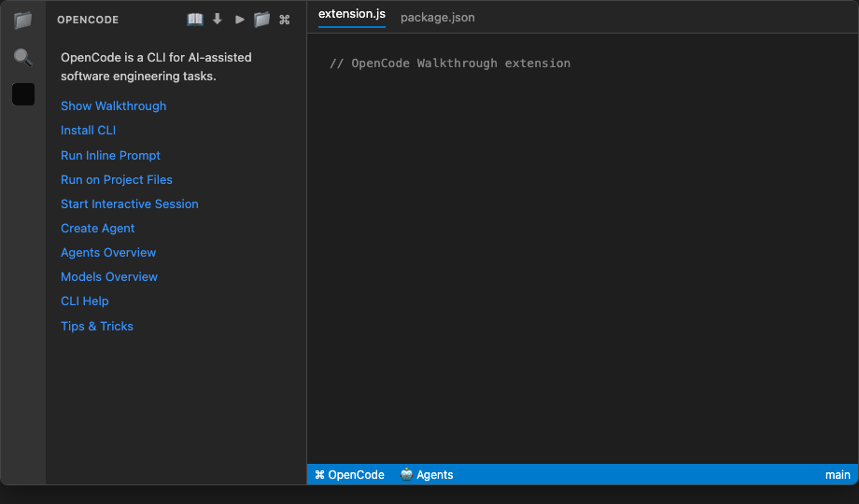Open the Search magnifier in activity bar

23,57
